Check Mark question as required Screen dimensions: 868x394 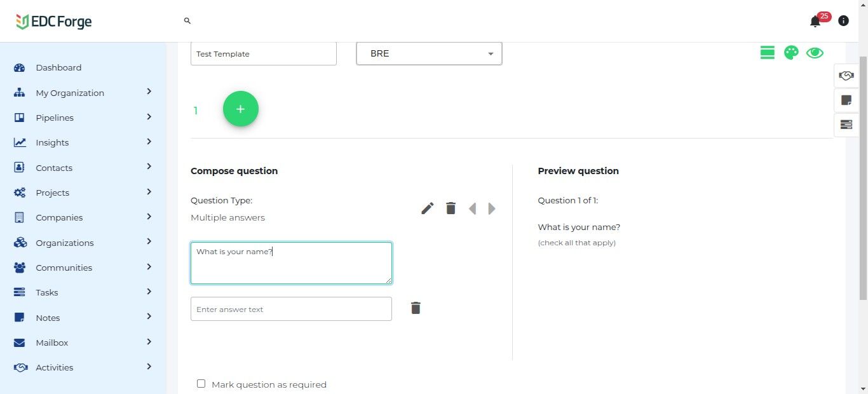click(x=201, y=384)
